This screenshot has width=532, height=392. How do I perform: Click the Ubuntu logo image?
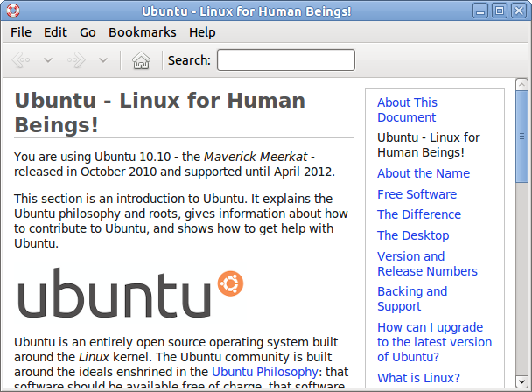point(130,292)
